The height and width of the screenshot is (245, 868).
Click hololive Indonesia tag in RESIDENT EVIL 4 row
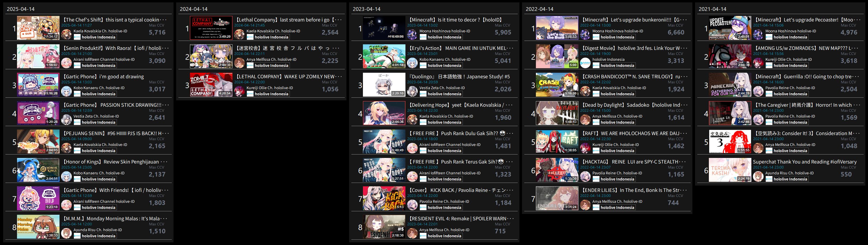441,236
